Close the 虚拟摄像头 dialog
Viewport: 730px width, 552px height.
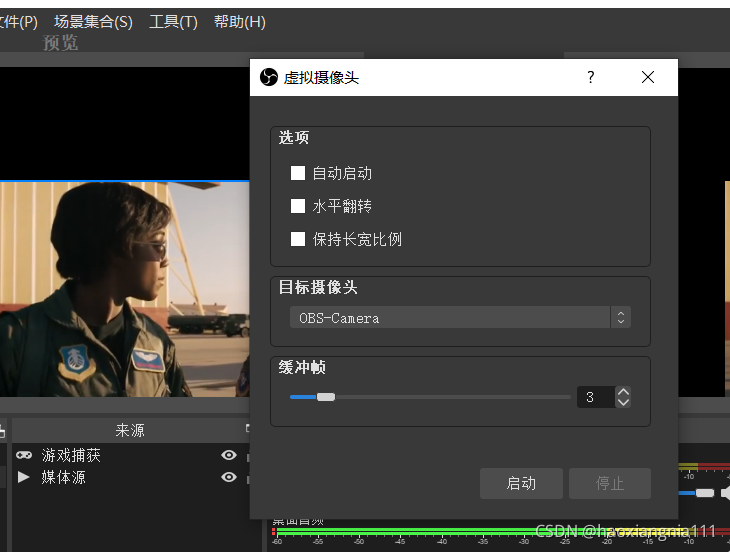click(x=648, y=77)
